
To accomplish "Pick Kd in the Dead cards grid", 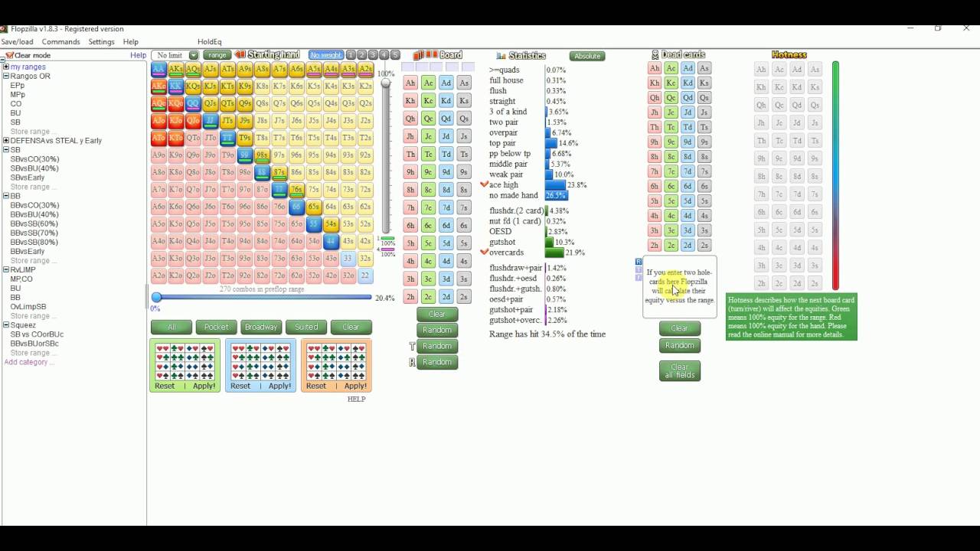I will pos(688,83).
